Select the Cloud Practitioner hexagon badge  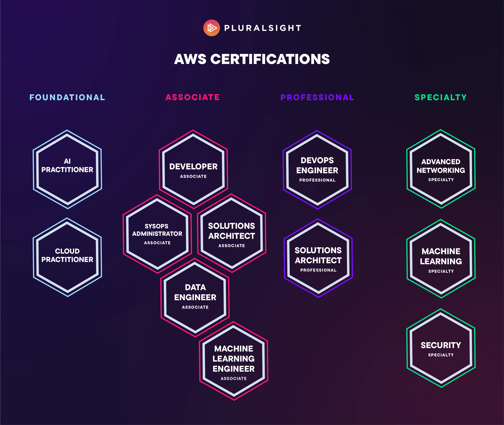coord(67,257)
